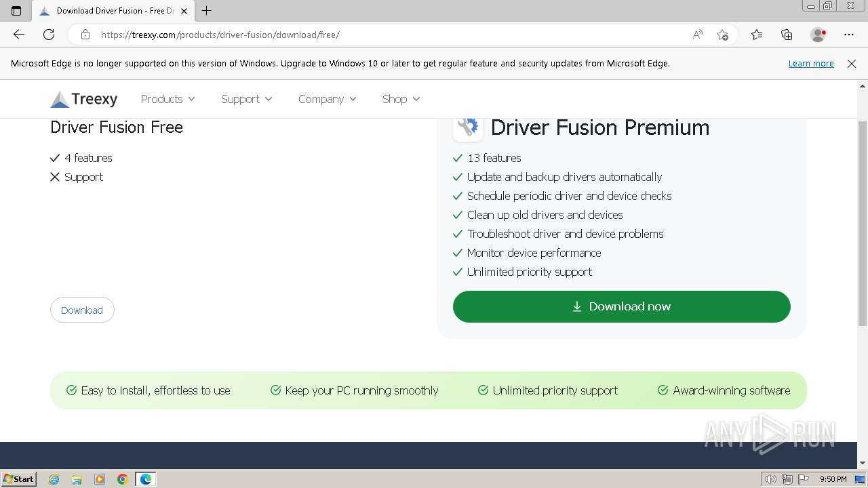This screenshot has width=868, height=488.
Task: Click 'Easy to install, effortless to use'
Action: [155, 390]
